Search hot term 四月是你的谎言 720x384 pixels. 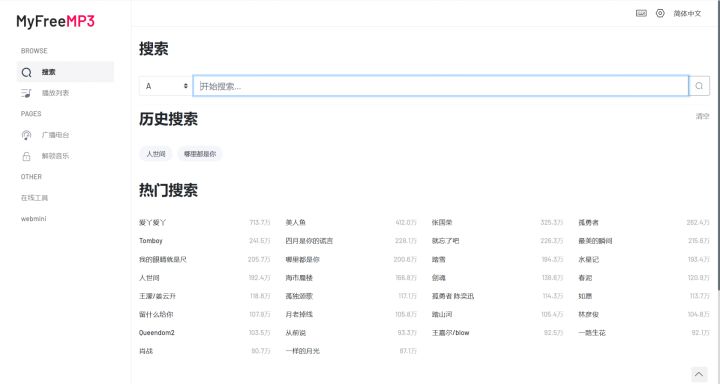click(309, 241)
